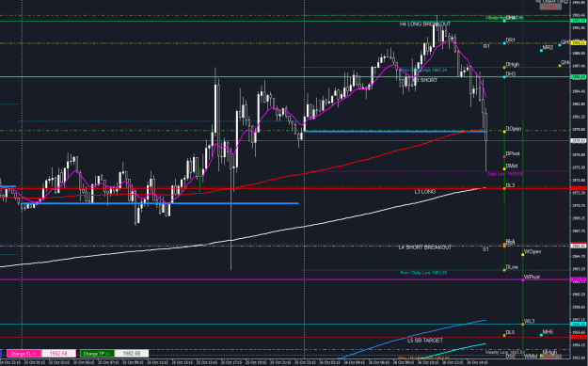Click the H3 SHORT level label

[x=425, y=80]
